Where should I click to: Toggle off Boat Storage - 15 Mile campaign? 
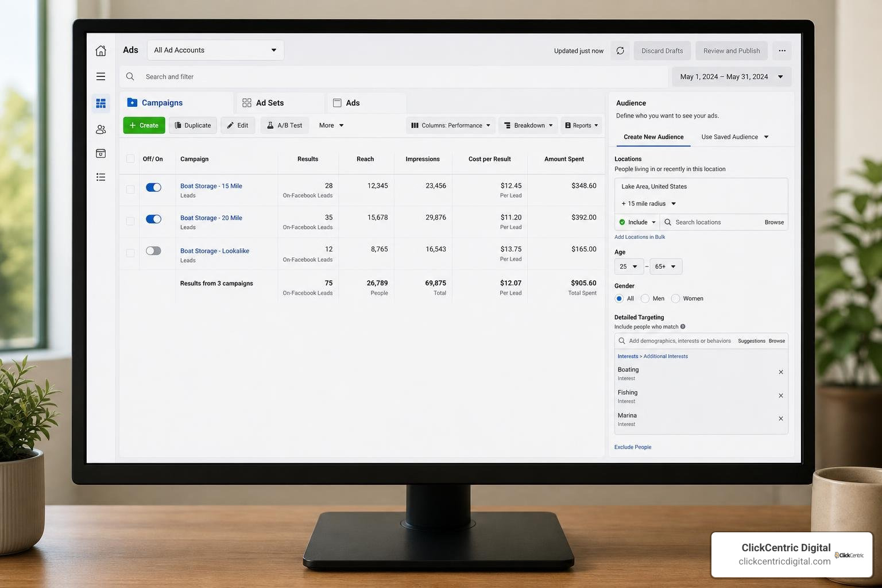tap(153, 187)
